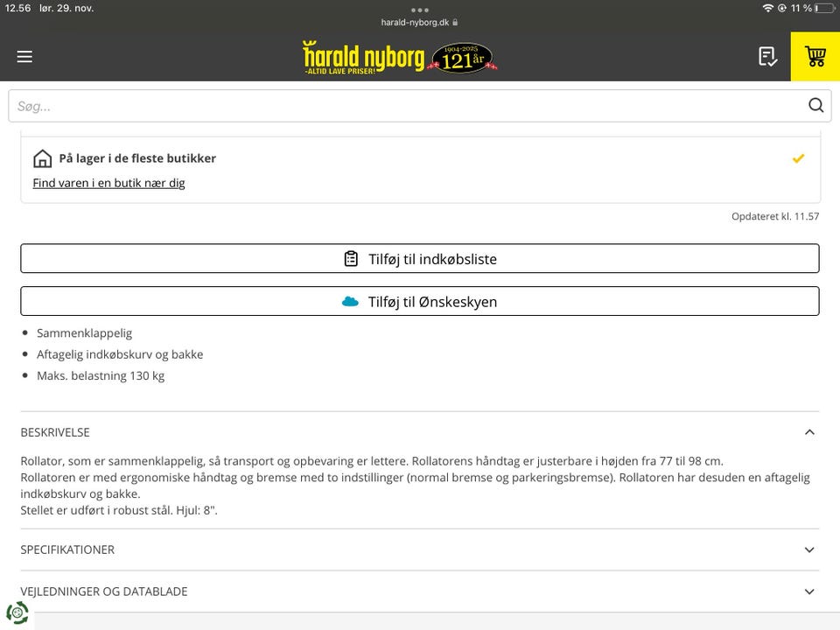Click the battery indicator
This screenshot has height=630, width=840.
(x=825, y=8)
